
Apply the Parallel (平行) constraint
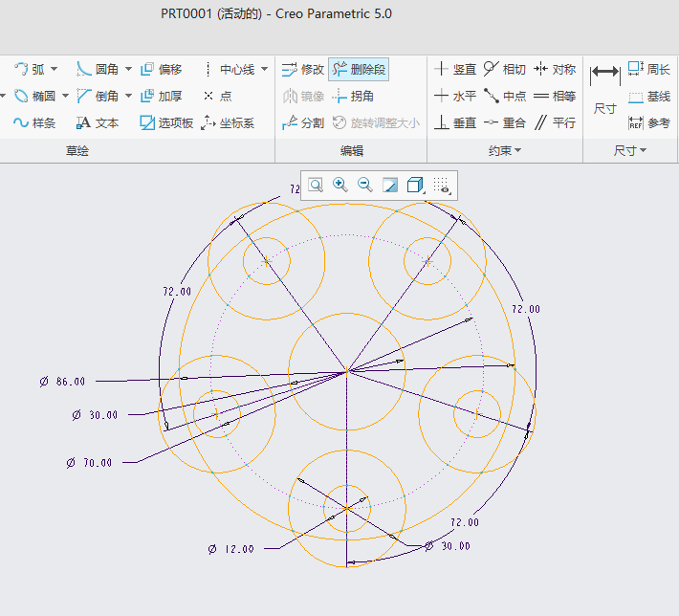pyautogui.click(x=555, y=123)
